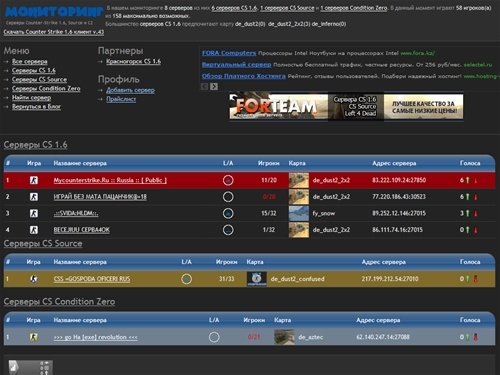Downvote the ВЕСЕЛЫЙ СЕРВАЧОК server

click(x=476, y=230)
